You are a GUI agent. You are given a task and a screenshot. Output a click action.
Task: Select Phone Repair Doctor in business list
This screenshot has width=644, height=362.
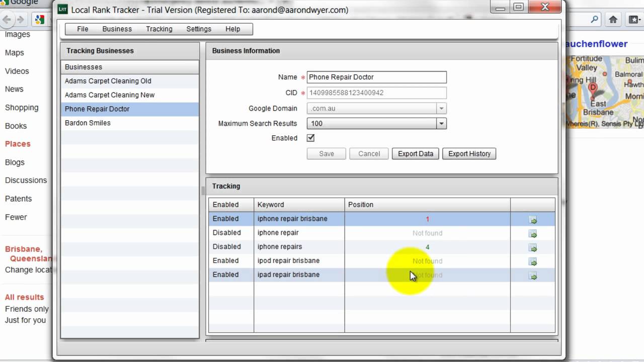(x=130, y=109)
